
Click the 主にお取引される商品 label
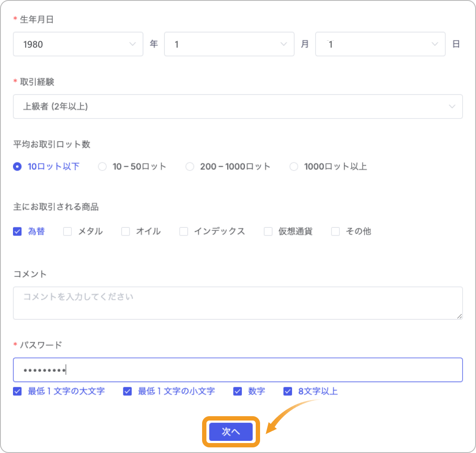coord(56,207)
